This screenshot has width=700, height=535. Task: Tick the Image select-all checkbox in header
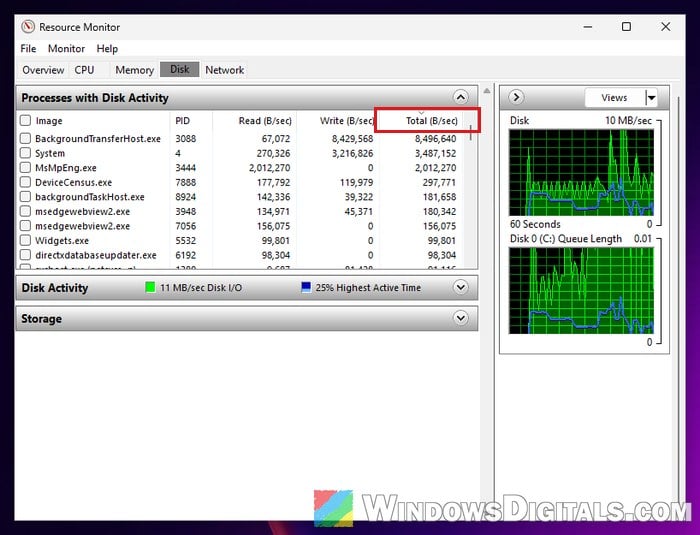[25, 121]
